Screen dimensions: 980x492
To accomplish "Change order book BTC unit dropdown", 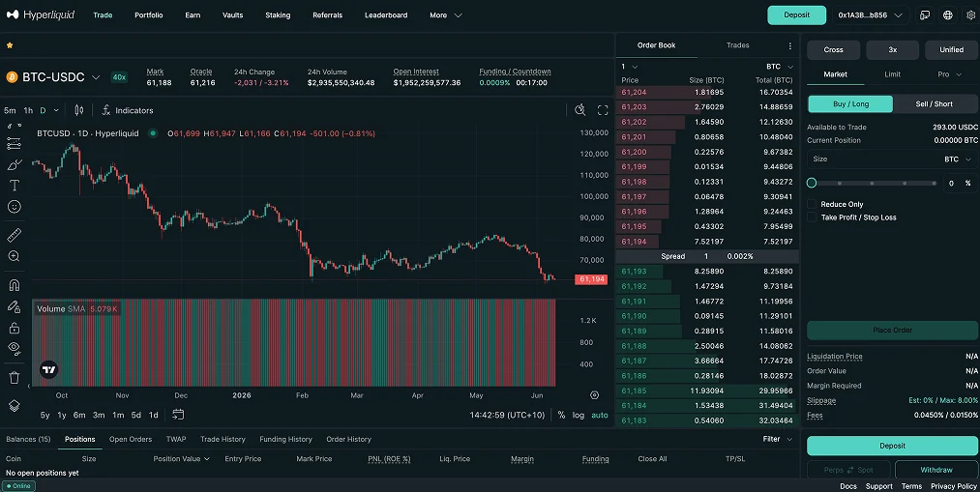I will point(780,67).
